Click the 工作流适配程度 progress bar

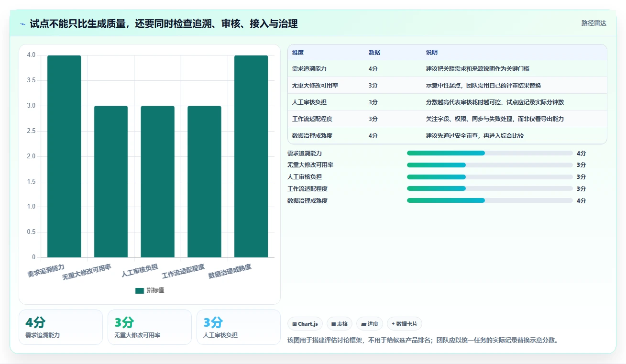click(490, 188)
